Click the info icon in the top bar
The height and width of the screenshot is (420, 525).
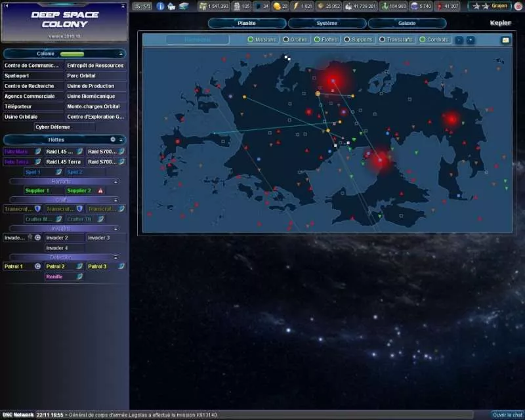159,6
